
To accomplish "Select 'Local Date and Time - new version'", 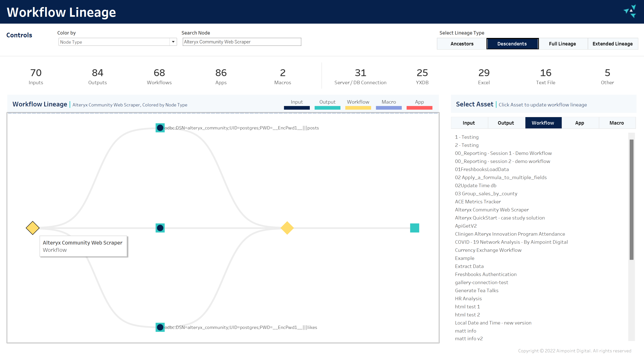I will 493,323.
